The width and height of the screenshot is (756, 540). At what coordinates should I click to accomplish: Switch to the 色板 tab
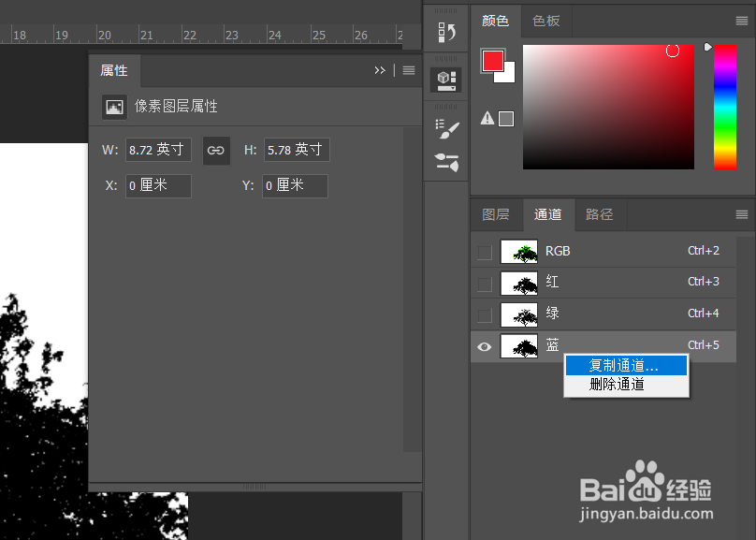pyautogui.click(x=546, y=21)
